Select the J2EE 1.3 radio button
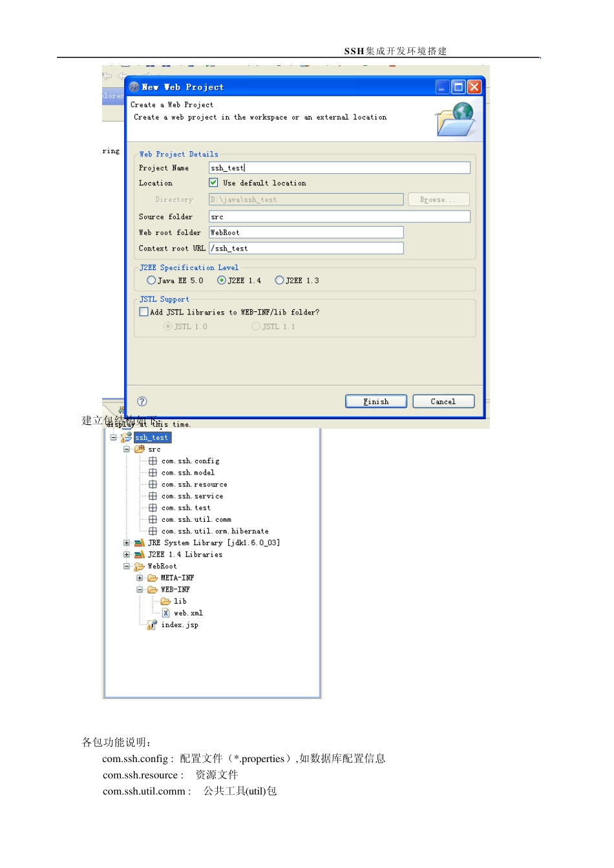This screenshot has width=614, height=868. pyautogui.click(x=279, y=280)
